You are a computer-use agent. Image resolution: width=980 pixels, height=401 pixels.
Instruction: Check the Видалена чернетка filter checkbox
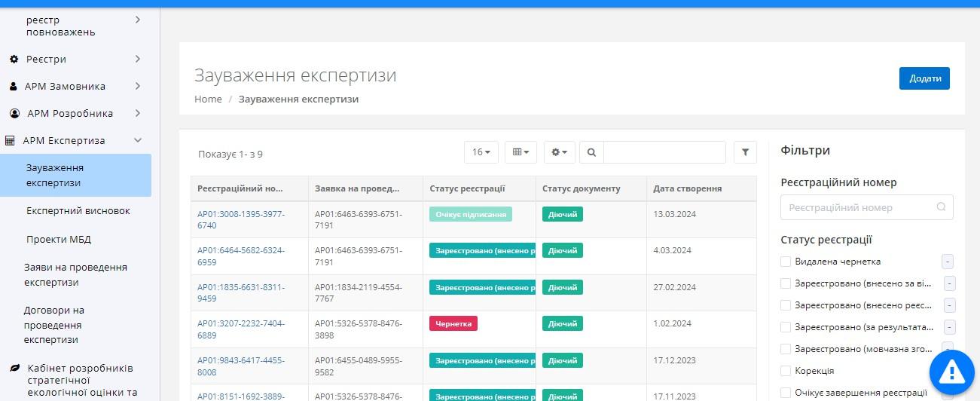click(x=786, y=262)
